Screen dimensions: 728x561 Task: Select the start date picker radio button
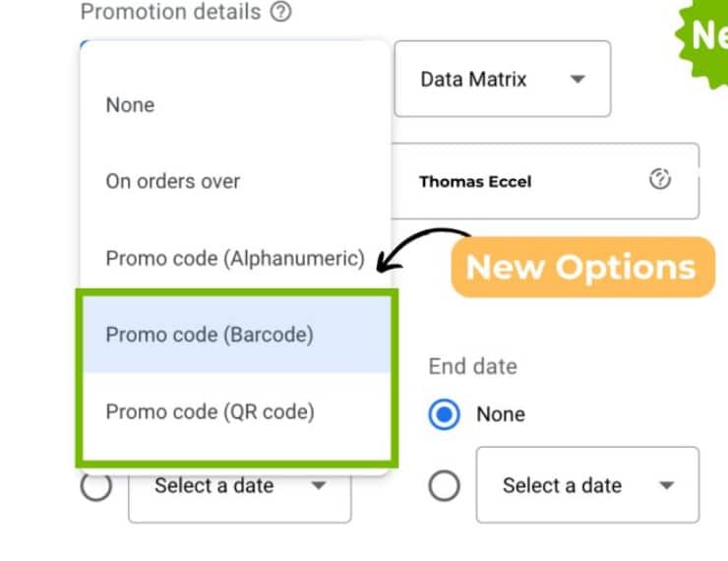(96, 486)
